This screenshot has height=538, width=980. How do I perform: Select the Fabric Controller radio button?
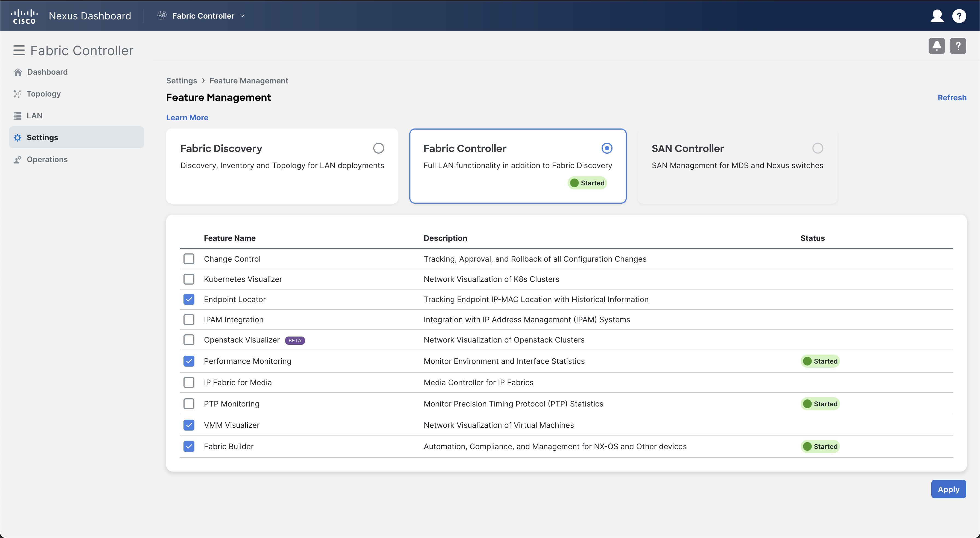[x=606, y=148]
